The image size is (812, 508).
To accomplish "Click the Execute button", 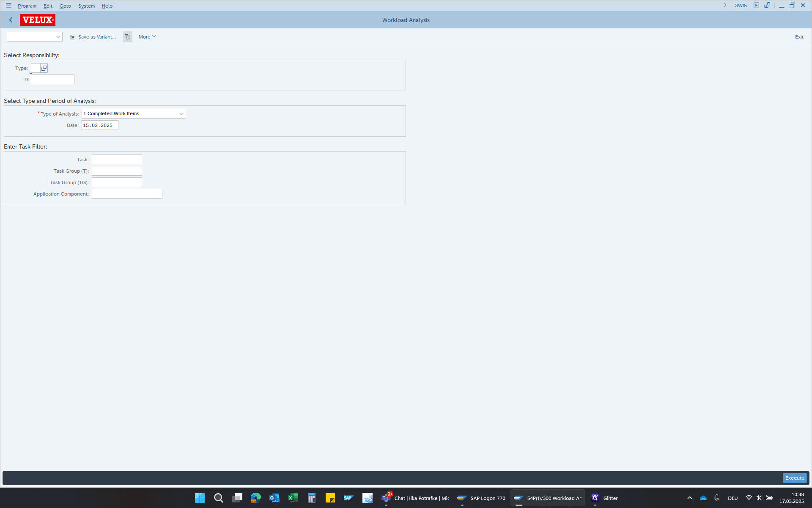I will [795, 478].
